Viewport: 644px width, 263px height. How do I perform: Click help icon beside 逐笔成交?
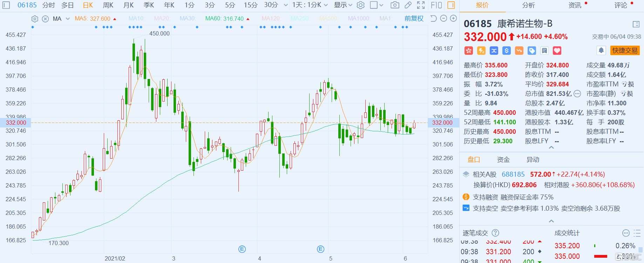(x=495, y=233)
